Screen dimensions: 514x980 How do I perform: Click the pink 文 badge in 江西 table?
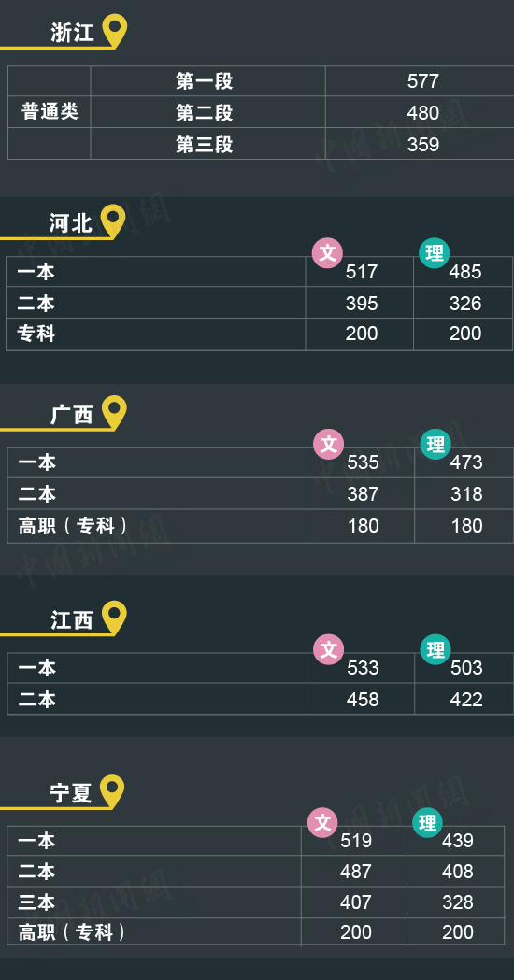(329, 649)
